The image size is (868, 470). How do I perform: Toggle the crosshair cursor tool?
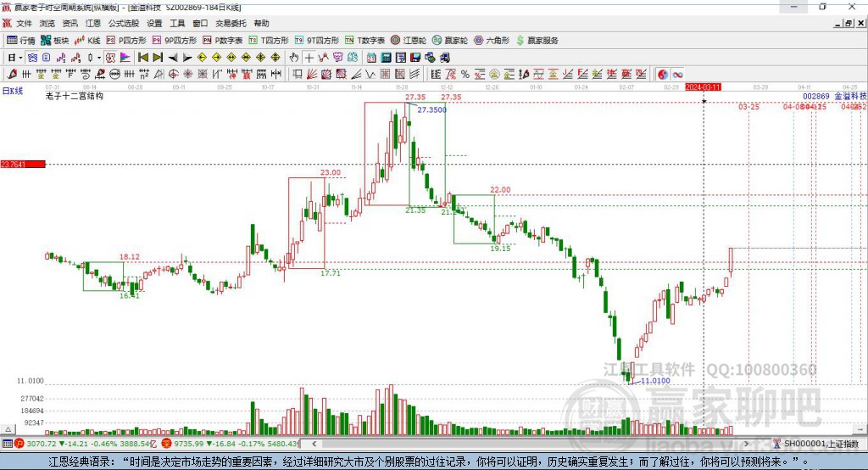click(309, 58)
